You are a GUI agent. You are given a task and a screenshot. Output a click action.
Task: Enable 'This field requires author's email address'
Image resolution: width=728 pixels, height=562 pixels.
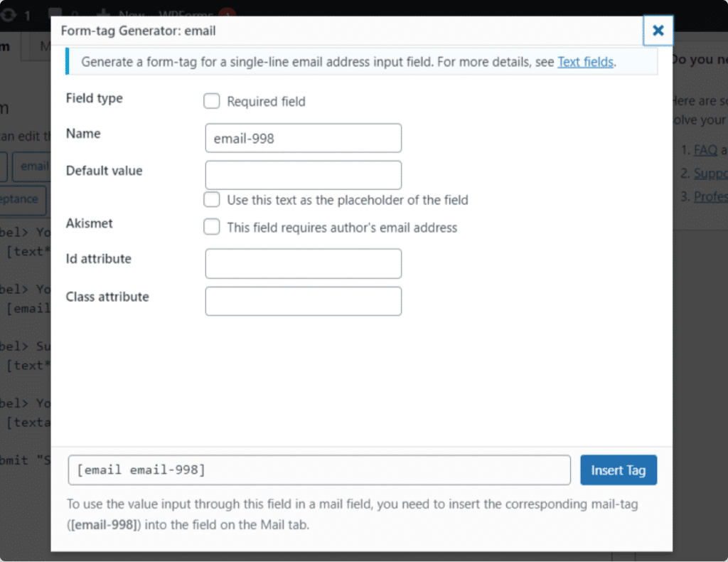pos(211,228)
